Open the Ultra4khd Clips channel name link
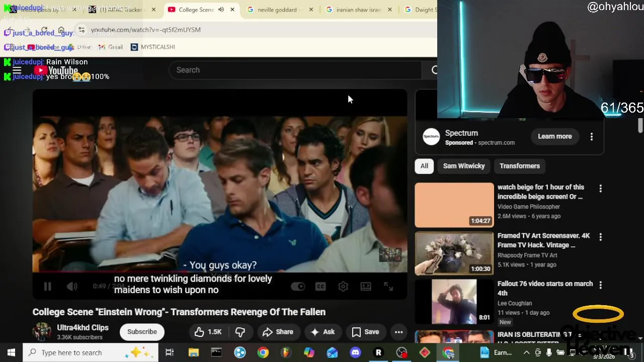The width and height of the screenshot is (644, 362). [x=83, y=328]
